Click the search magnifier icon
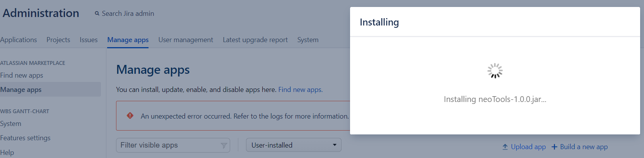The width and height of the screenshot is (644, 158). [x=97, y=14]
